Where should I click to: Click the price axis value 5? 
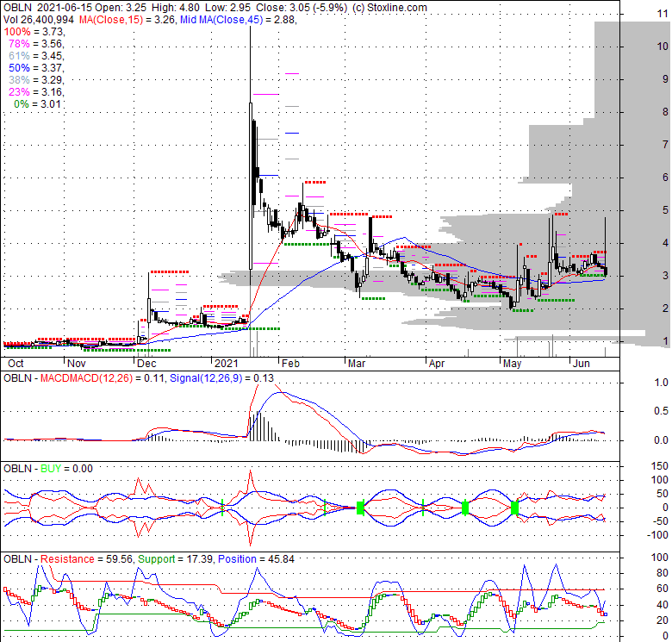click(665, 210)
